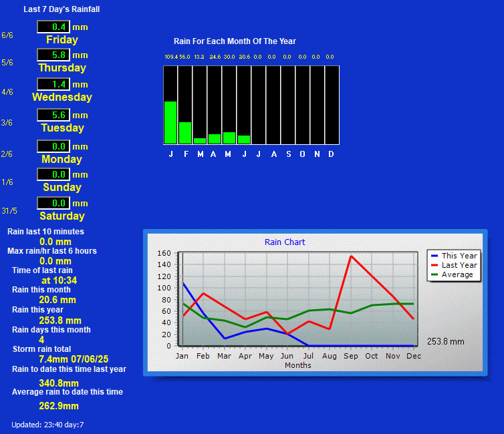
Task: Click the Jan label on chart axis
Action: (182, 356)
